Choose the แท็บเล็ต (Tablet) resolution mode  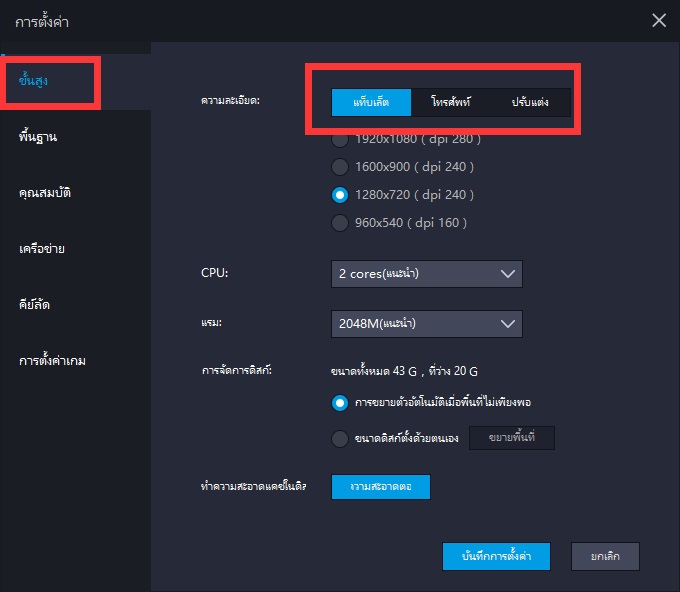point(372,102)
